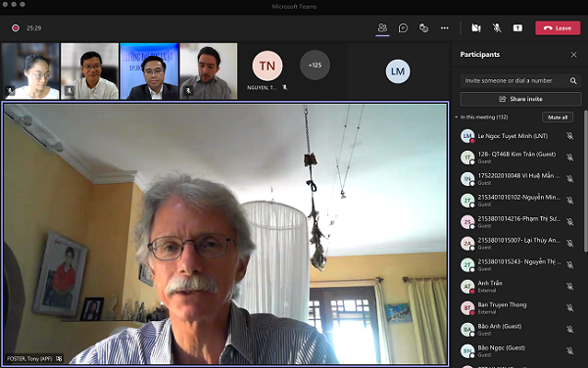Open the Reactions icon
Screen dimensions: 588x368
pyautogui.click(x=423, y=28)
